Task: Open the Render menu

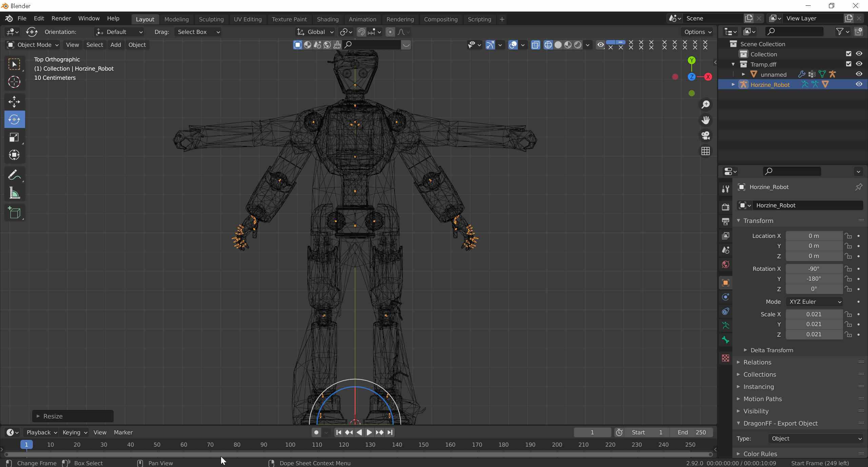Action: pos(61,18)
